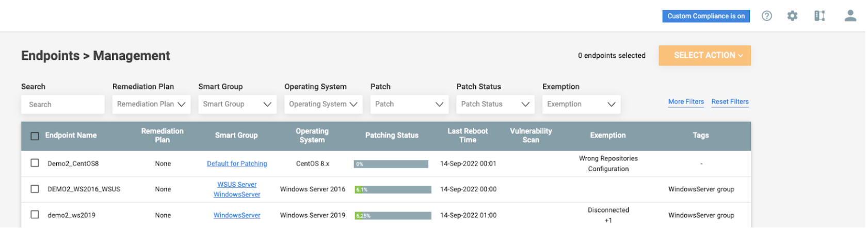The height and width of the screenshot is (228, 868).
Task: Click the More Filters link
Action: (686, 102)
